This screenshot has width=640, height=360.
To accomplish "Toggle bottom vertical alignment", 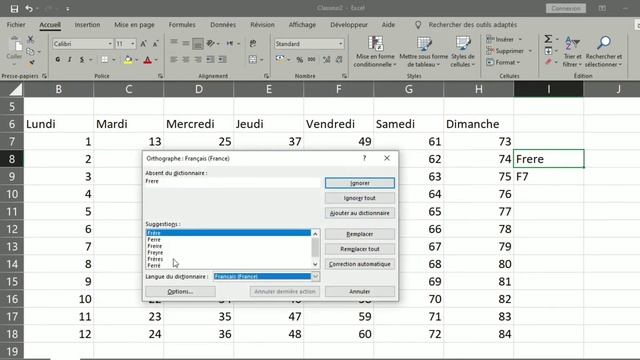I will [x=198, y=43].
